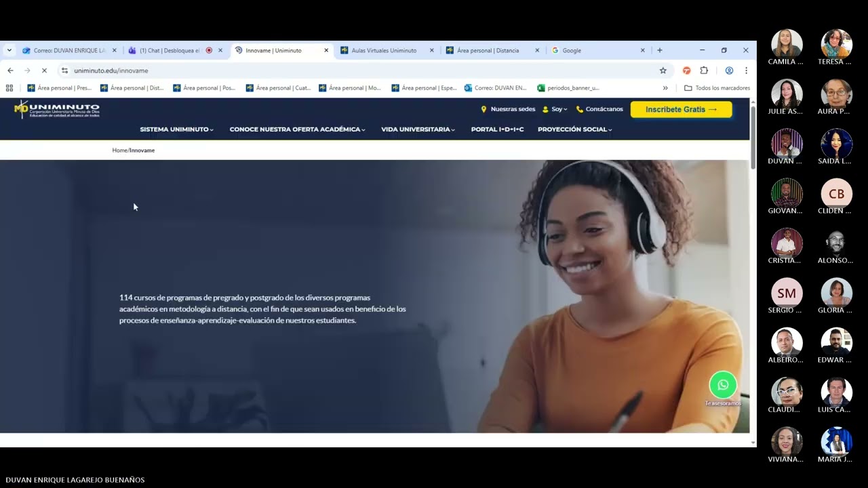Open bookmark Área personal | Dist...
The image size is (868, 488).
132,88
